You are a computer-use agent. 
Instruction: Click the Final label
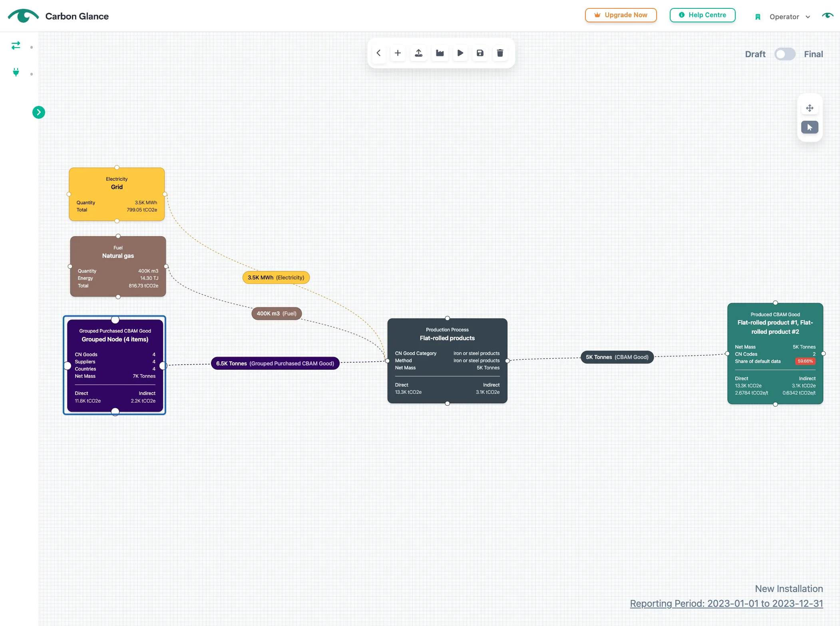coord(813,54)
